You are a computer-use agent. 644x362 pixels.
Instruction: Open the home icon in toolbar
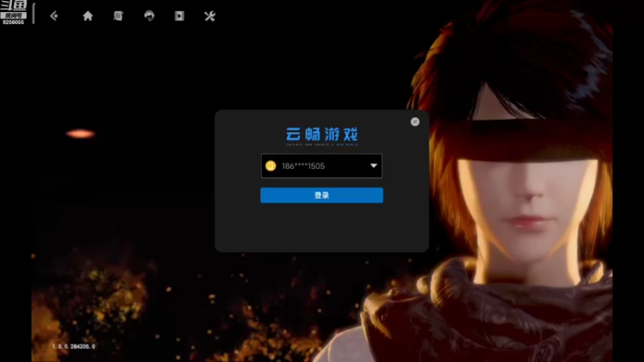point(88,16)
